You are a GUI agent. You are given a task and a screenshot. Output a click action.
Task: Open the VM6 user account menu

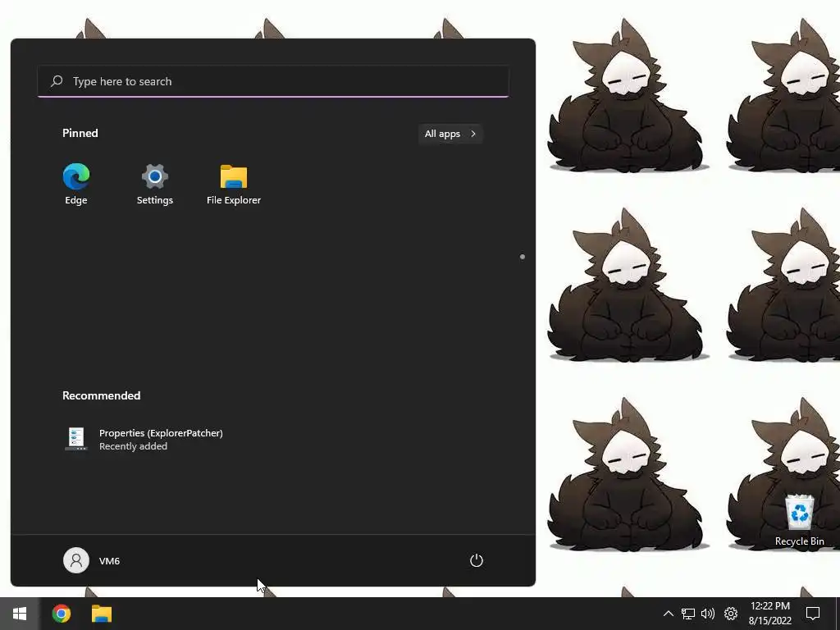pos(92,560)
